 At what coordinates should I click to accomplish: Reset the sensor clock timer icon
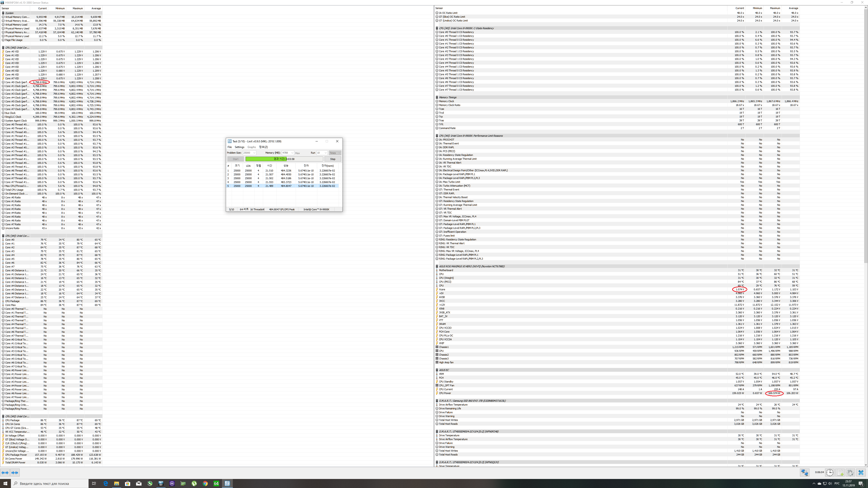click(x=830, y=472)
